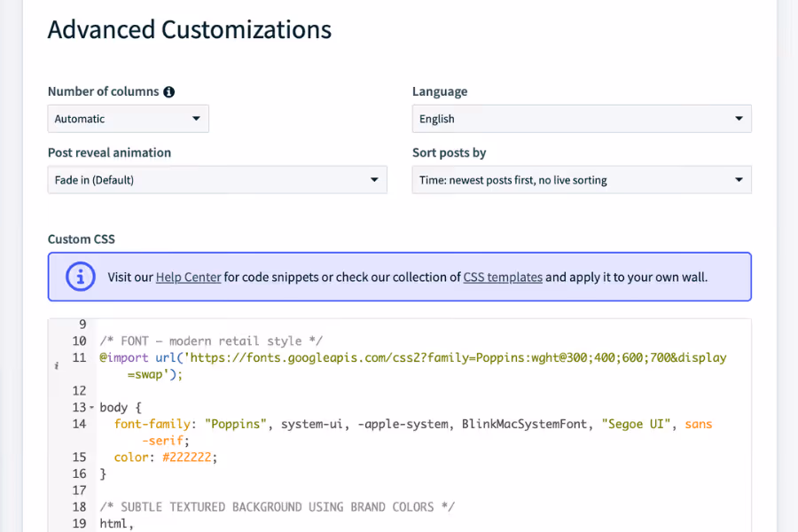Click the info marker in gutter beside line 11

[x=57, y=365]
